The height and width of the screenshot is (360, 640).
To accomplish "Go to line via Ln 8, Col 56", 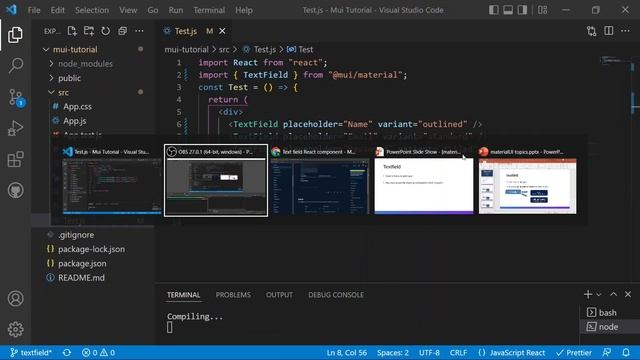I will [347, 353].
